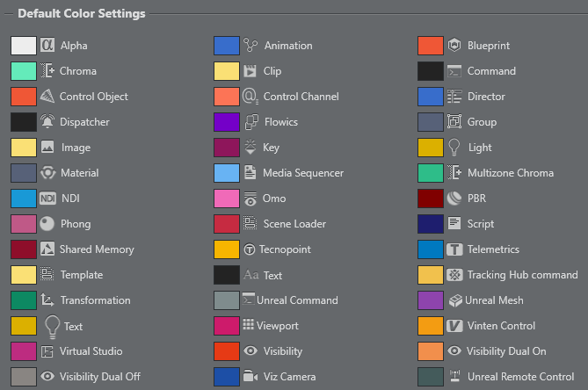Click the Default Color Settings header
Image resolution: width=588 pixels, height=390 pixels.
click(82, 14)
